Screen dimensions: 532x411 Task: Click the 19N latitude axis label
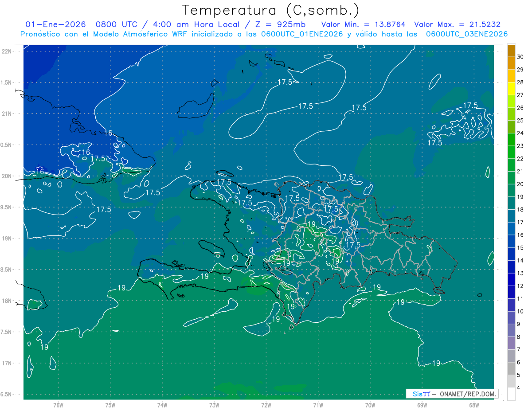7,239
